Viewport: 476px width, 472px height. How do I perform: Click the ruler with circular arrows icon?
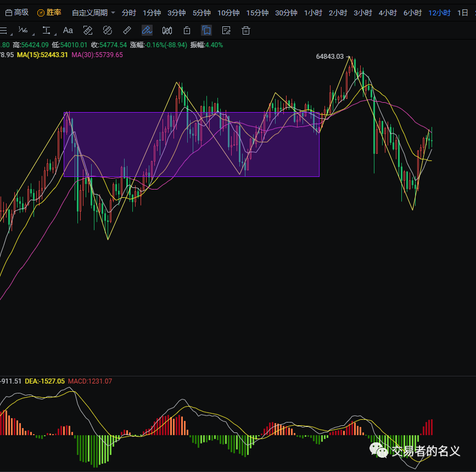108,30
